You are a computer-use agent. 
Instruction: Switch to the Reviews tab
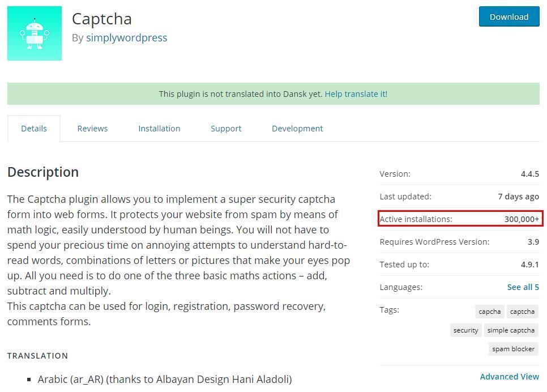coord(92,129)
